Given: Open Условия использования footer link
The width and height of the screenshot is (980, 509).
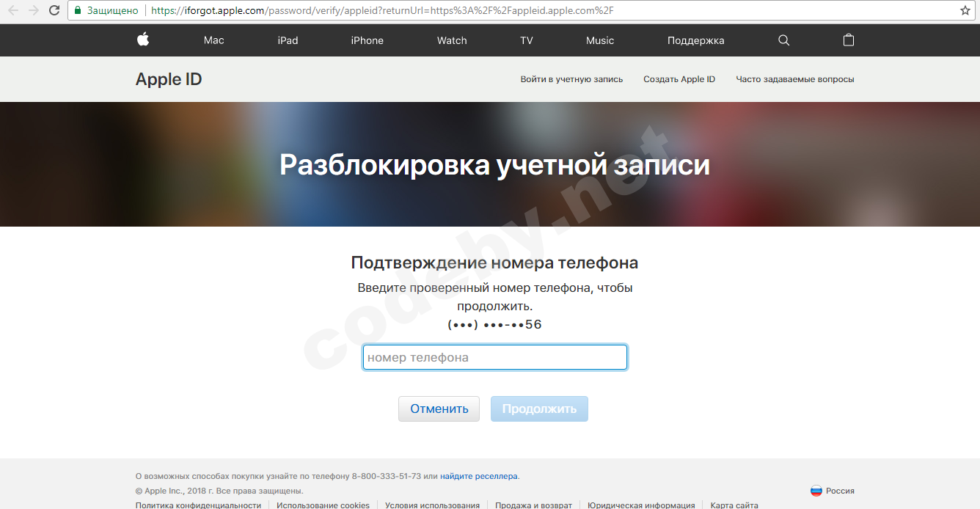Looking at the screenshot, I should coord(432,505).
